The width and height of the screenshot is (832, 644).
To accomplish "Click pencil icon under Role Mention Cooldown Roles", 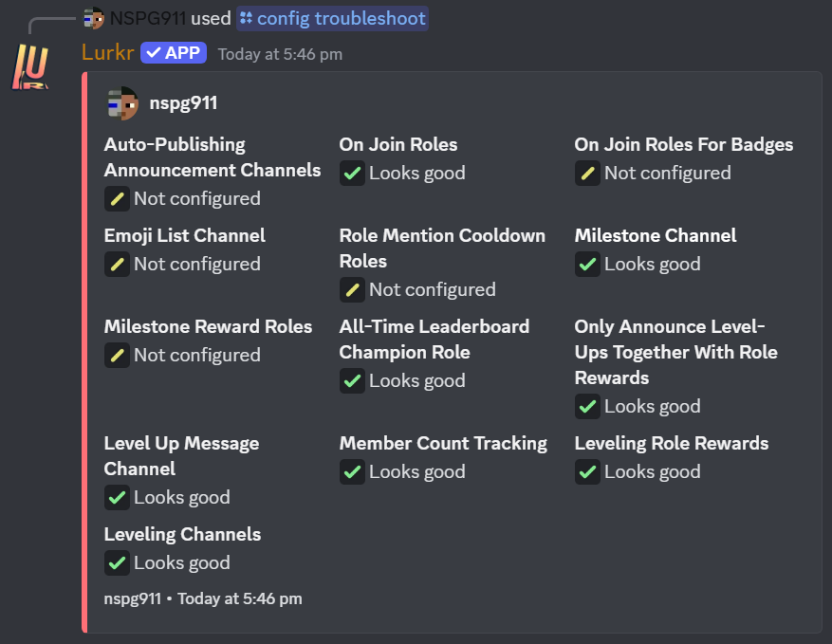I will point(352,289).
